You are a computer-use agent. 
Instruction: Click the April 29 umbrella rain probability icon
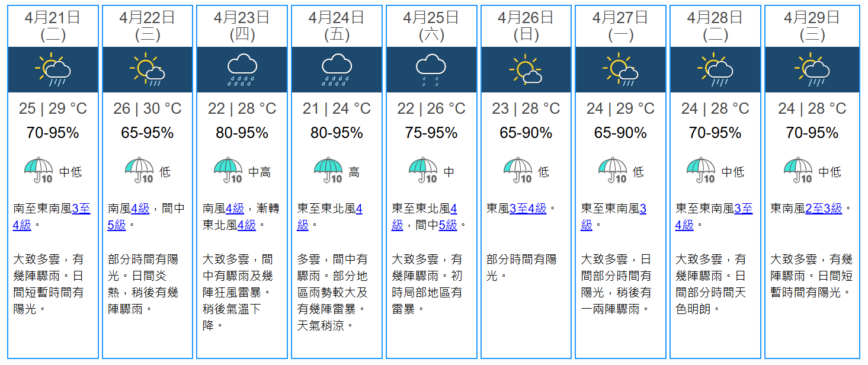798,171
